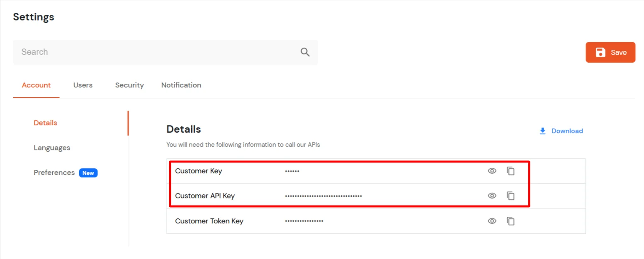Go to the Notification tab

click(181, 85)
